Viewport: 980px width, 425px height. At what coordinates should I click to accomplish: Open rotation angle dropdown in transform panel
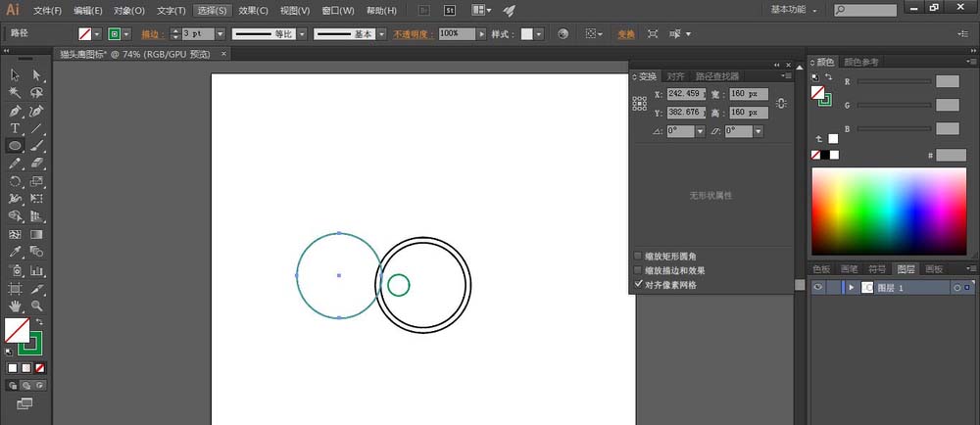(700, 131)
